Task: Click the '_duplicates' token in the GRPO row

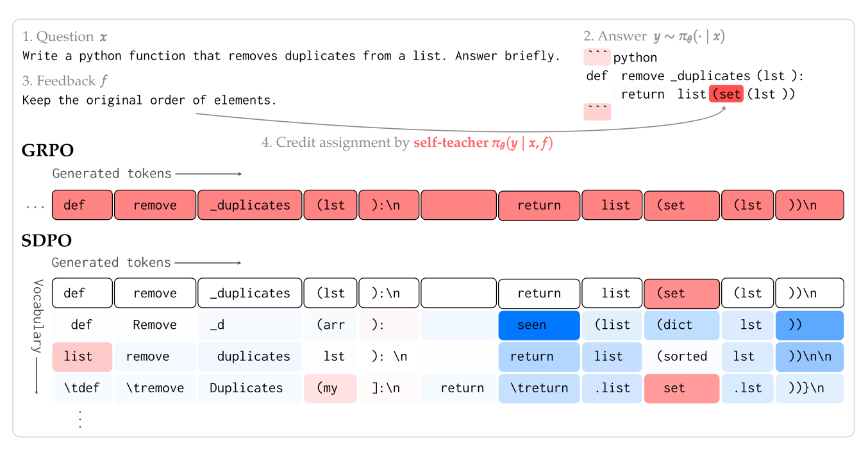Action: [x=249, y=205]
